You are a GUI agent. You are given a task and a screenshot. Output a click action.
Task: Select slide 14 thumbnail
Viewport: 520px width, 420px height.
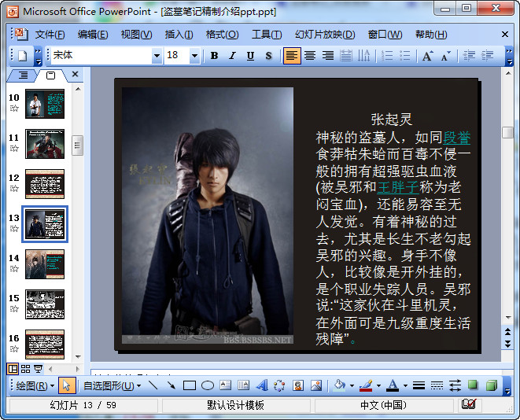click(45, 264)
